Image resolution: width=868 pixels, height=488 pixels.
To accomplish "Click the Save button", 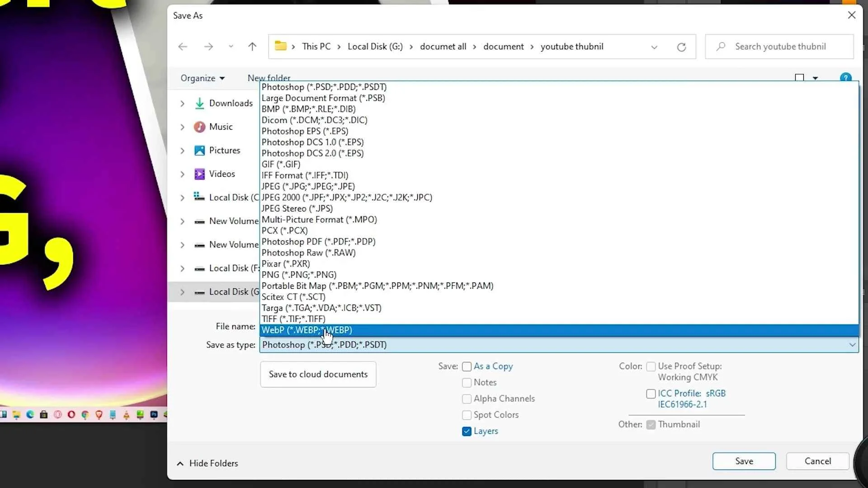I will click(x=744, y=461).
